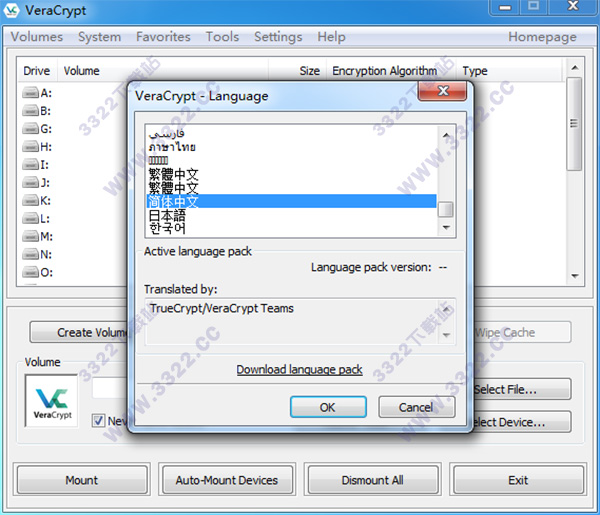Open the Favorites menu
Screen dimensions: 600x515
click(x=163, y=37)
